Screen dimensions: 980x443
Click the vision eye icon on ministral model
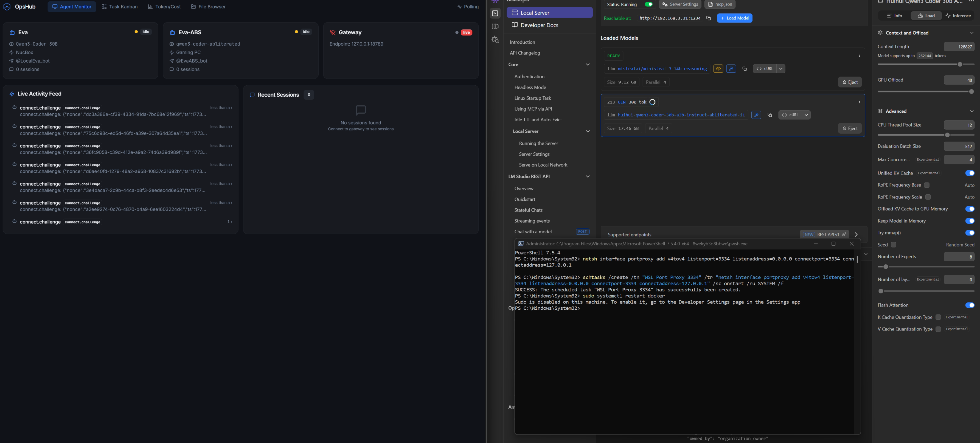(x=718, y=69)
